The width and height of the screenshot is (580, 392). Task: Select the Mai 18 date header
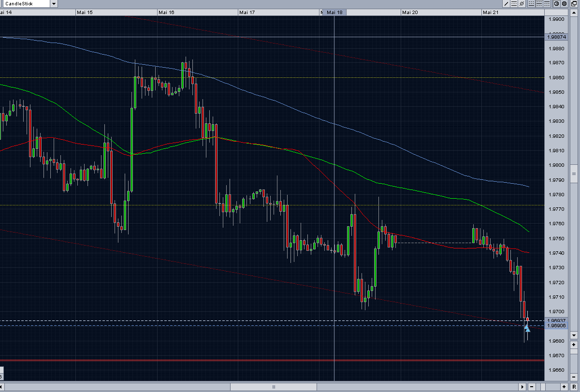[x=334, y=12]
